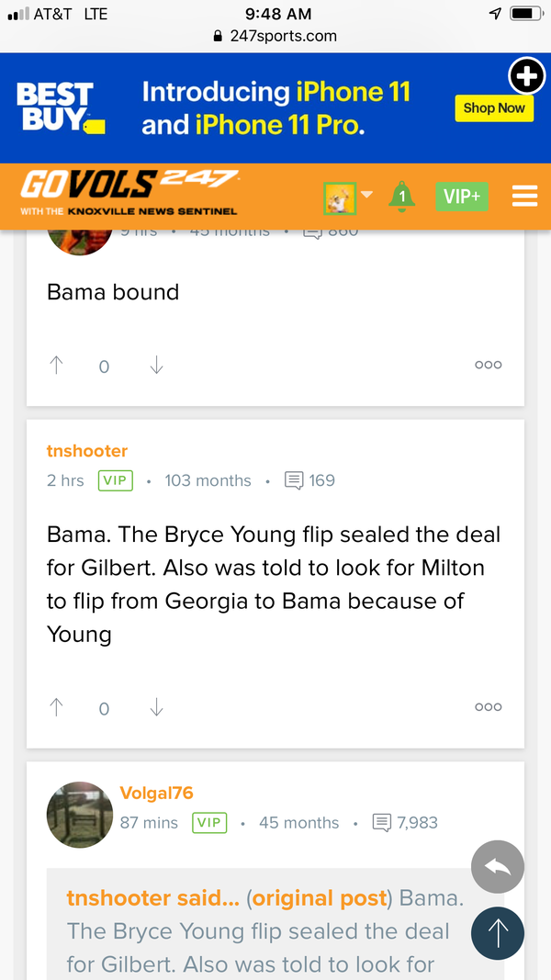Click Volgal76's avatar thumbnail
The image size is (551, 980).
coord(79,815)
